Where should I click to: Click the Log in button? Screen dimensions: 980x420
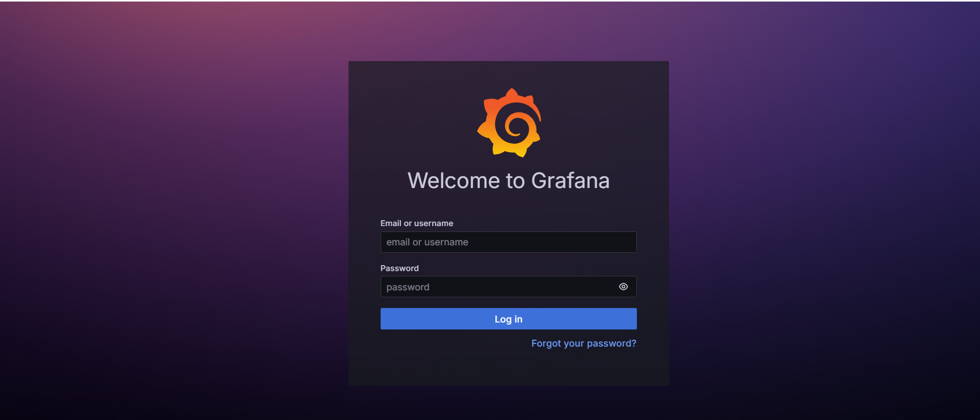pyautogui.click(x=508, y=319)
